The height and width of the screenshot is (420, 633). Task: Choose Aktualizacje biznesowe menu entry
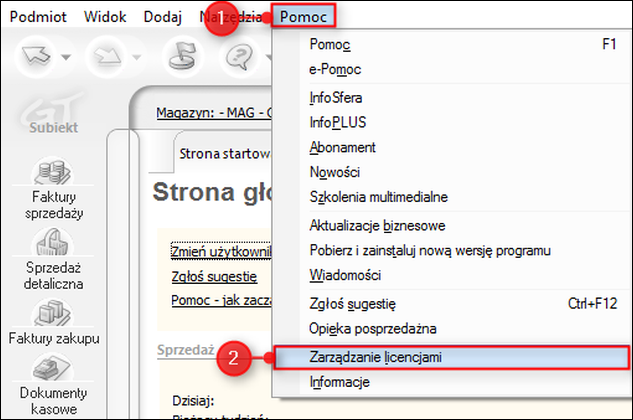377,225
